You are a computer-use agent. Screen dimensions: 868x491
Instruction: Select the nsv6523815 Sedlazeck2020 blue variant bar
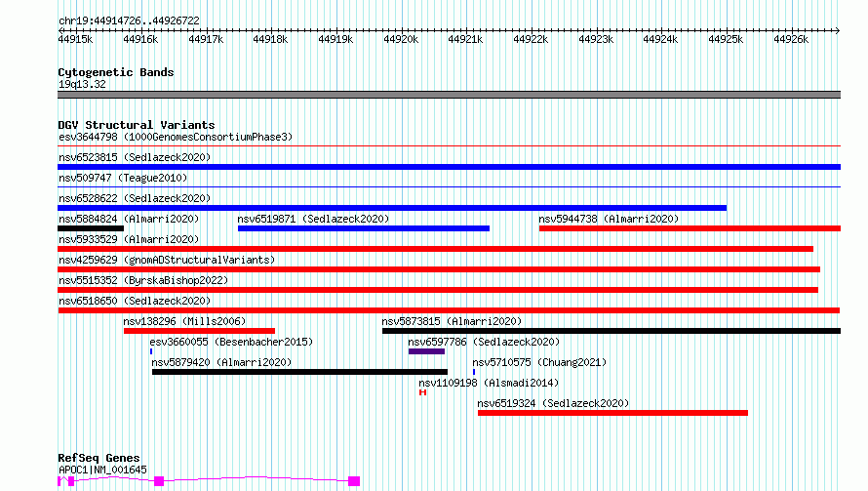(449, 167)
